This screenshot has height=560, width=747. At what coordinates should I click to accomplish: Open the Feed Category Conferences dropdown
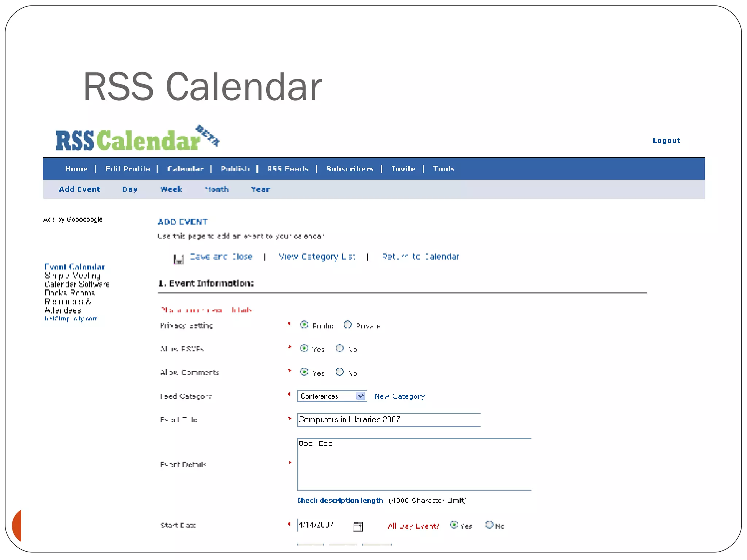tap(332, 396)
